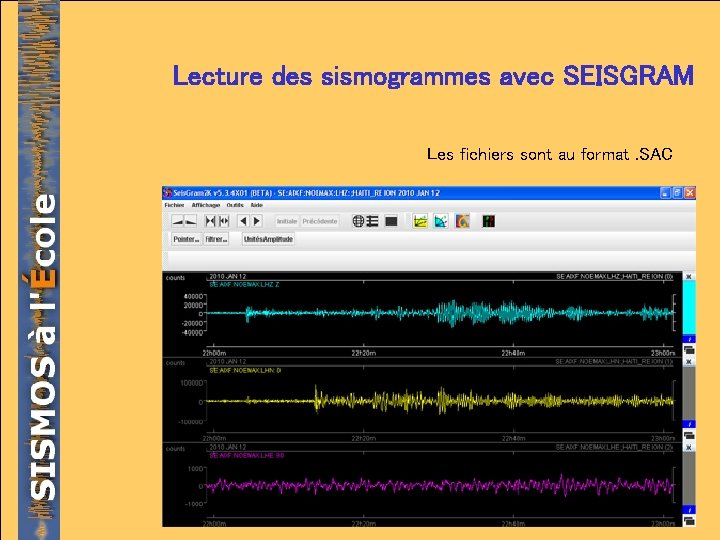
Task: Shift the view left with the left arrow
Action: 243,221
